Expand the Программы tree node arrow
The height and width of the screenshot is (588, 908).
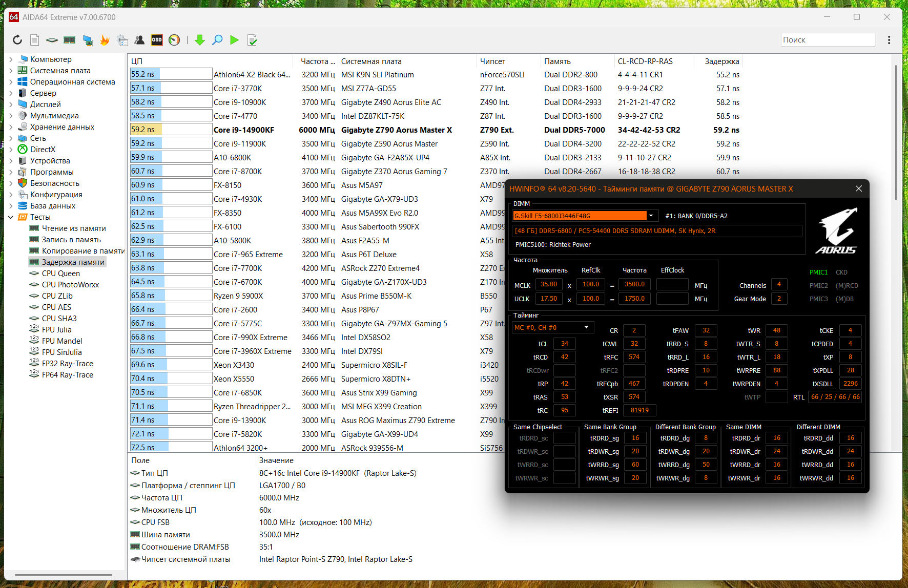[11, 172]
